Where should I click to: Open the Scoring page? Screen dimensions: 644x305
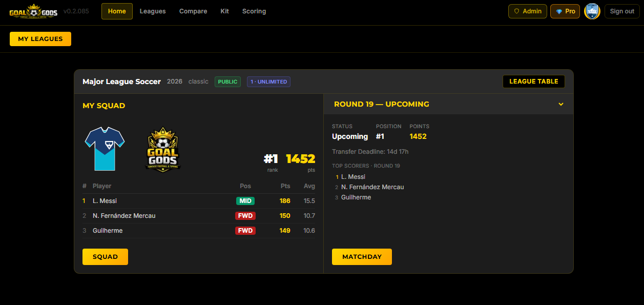(x=254, y=11)
